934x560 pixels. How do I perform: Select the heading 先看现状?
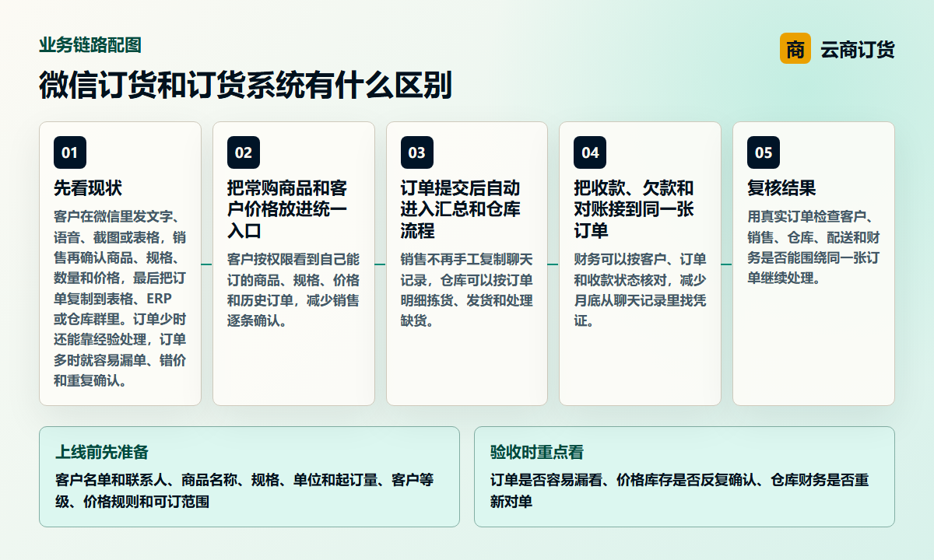pos(88,188)
